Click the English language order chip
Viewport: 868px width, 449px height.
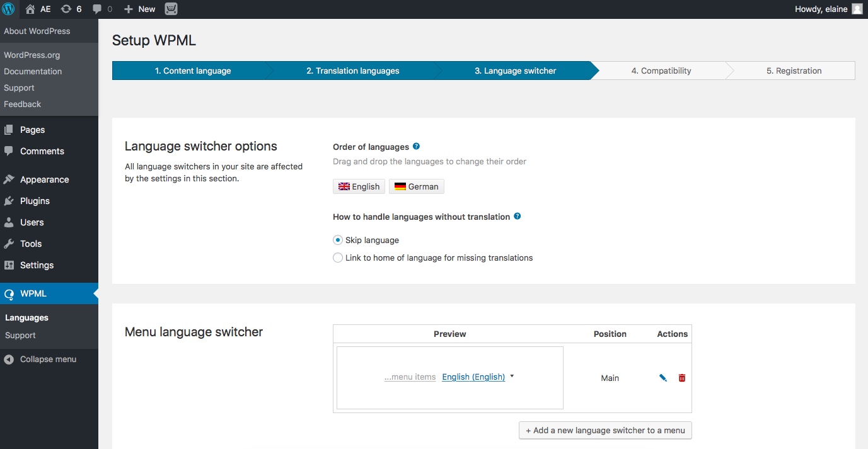coord(359,186)
